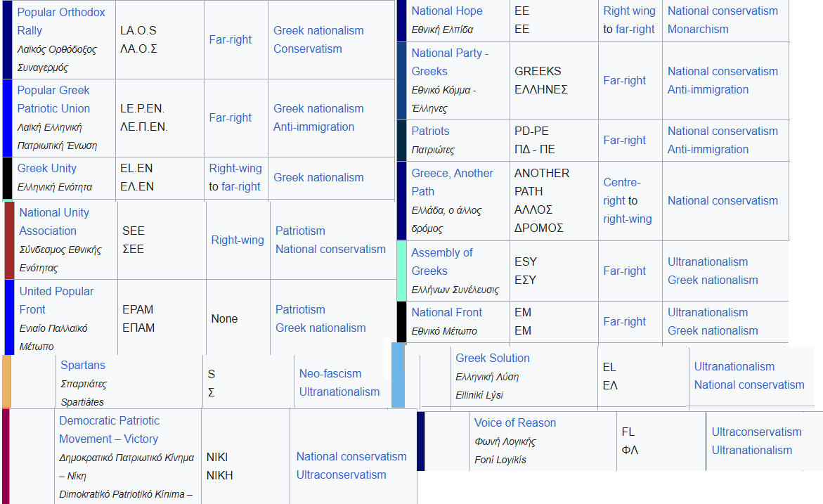Viewport: 823px width, 504px height.
Task: Click Assembly of Greeks' aquamarine color cell
Action: [401, 271]
